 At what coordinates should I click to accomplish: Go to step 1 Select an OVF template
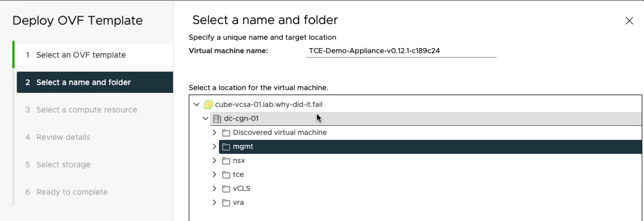tap(81, 55)
